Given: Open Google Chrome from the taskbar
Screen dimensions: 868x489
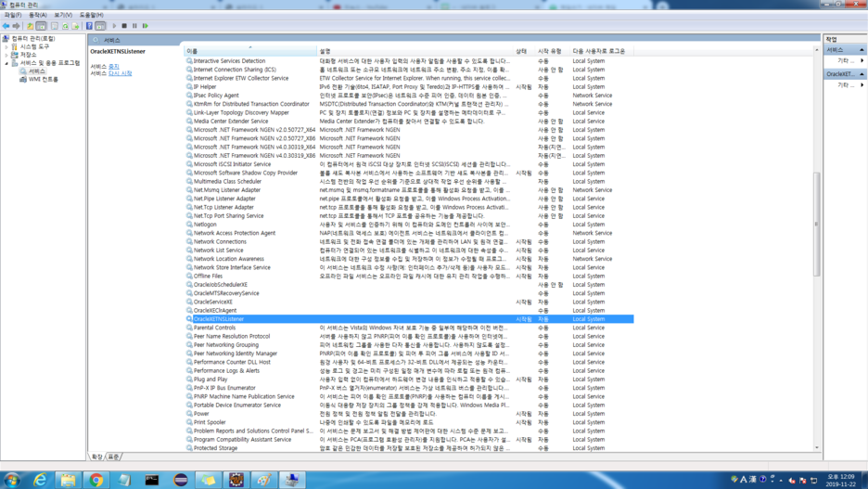Looking at the screenshot, I should [96, 480].
